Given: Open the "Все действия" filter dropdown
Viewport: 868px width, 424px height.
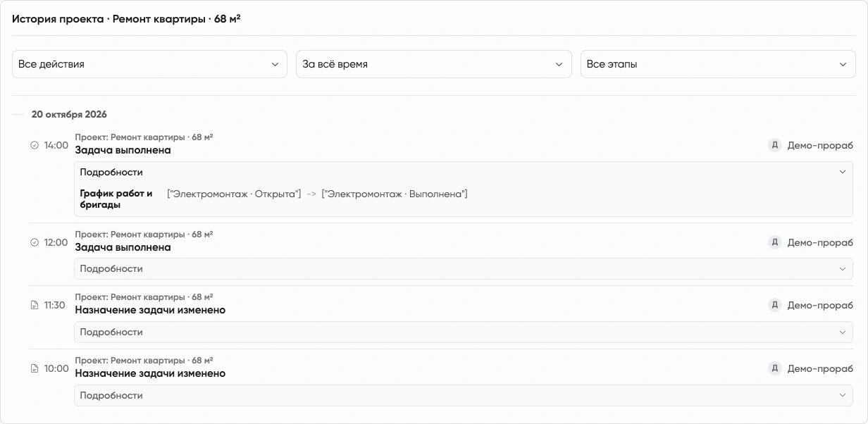Looking at the screenshot, I should pos(149,64).
